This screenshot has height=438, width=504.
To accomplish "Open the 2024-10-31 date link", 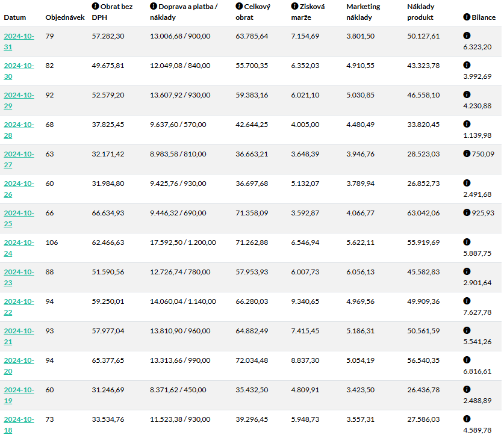I will 19,42.
